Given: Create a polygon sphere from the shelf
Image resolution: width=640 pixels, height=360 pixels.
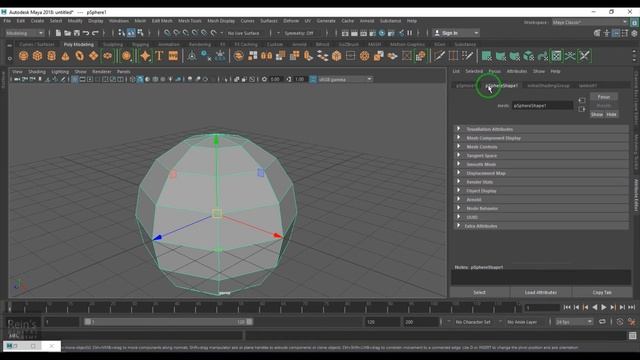Looking at the screenshot, I should 24,56.
